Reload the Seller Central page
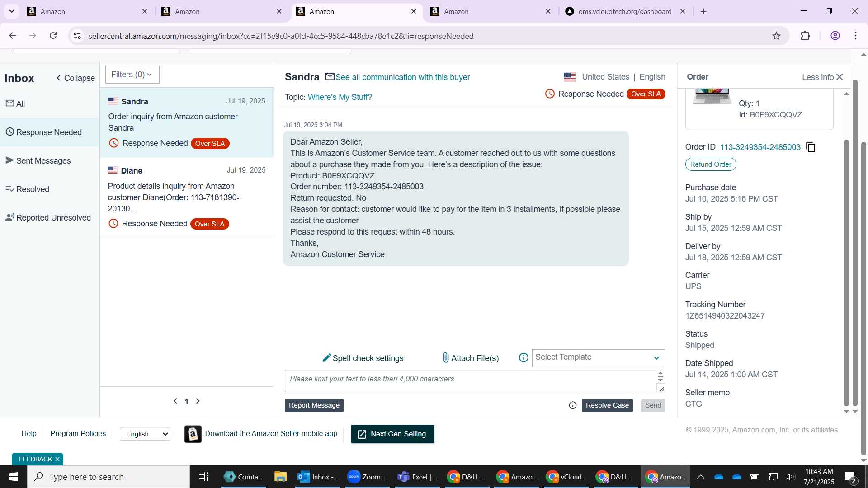This screenshot has width=868, height=488. pos(53,36)
